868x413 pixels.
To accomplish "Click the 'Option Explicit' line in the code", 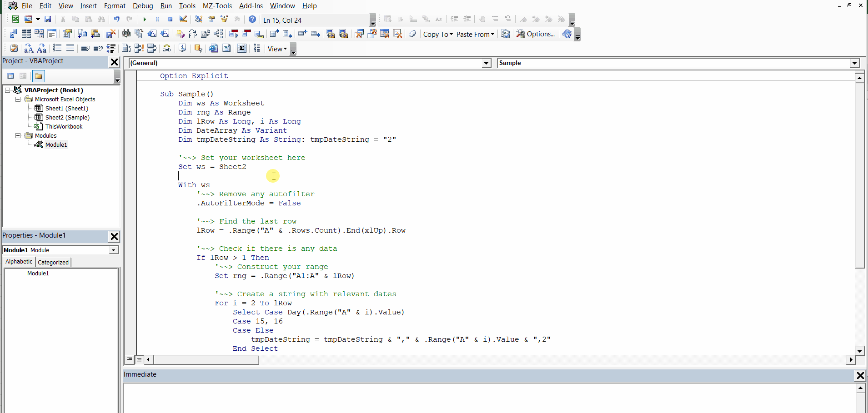I will 194,76.
